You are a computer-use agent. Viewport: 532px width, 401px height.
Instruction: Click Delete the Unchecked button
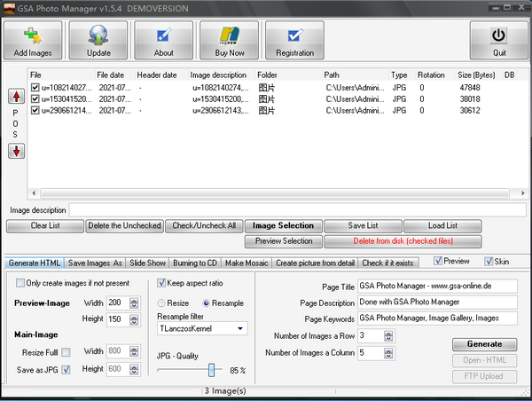pos(124,225)
